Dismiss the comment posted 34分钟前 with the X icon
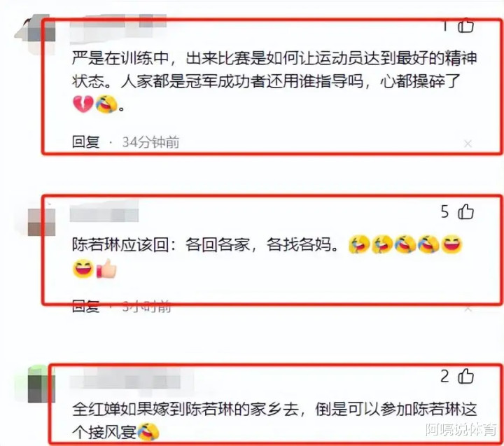The image size is (504, 446). 468,144
